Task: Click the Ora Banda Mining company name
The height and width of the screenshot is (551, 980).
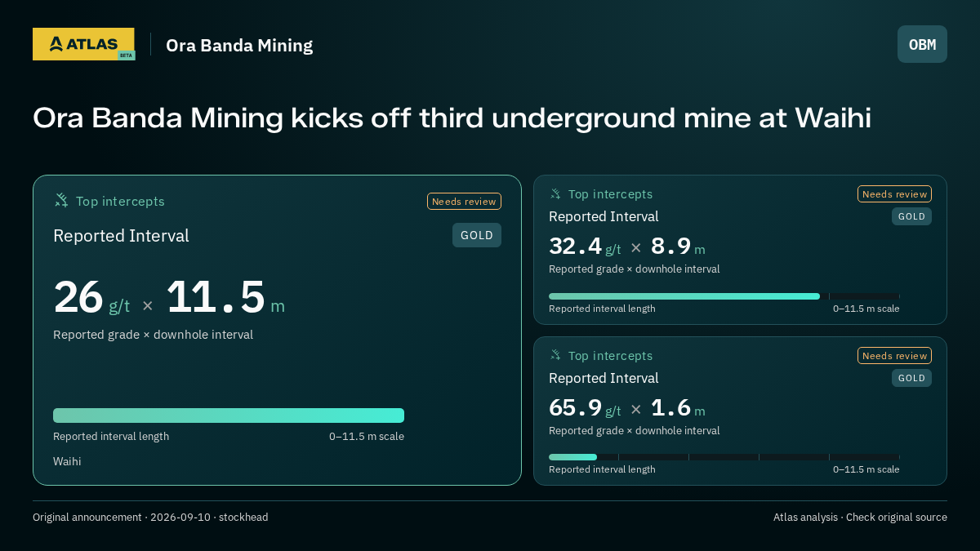Action: click(239, 45)
